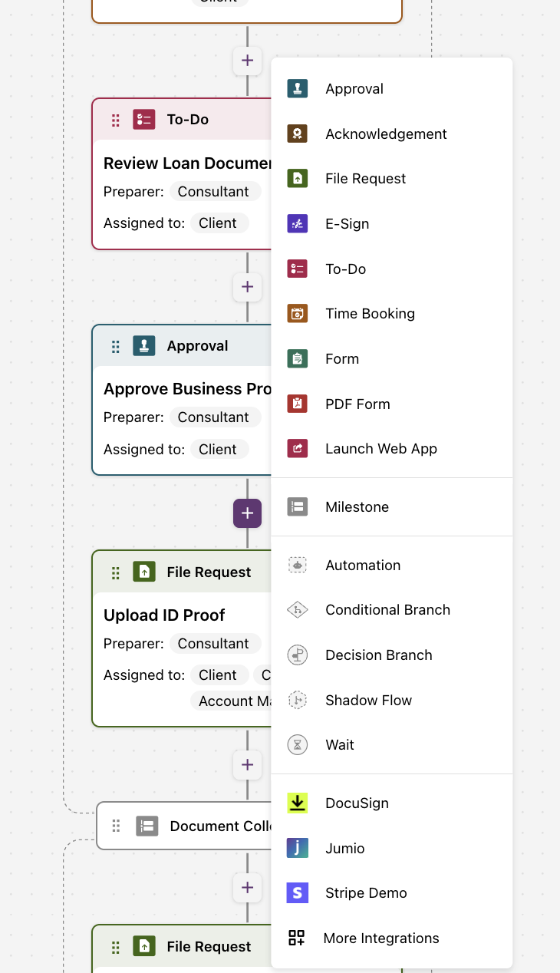This screenshot has width=560, height=973.
Task: Select the Jumio integration icon
Action: [298, 848]
